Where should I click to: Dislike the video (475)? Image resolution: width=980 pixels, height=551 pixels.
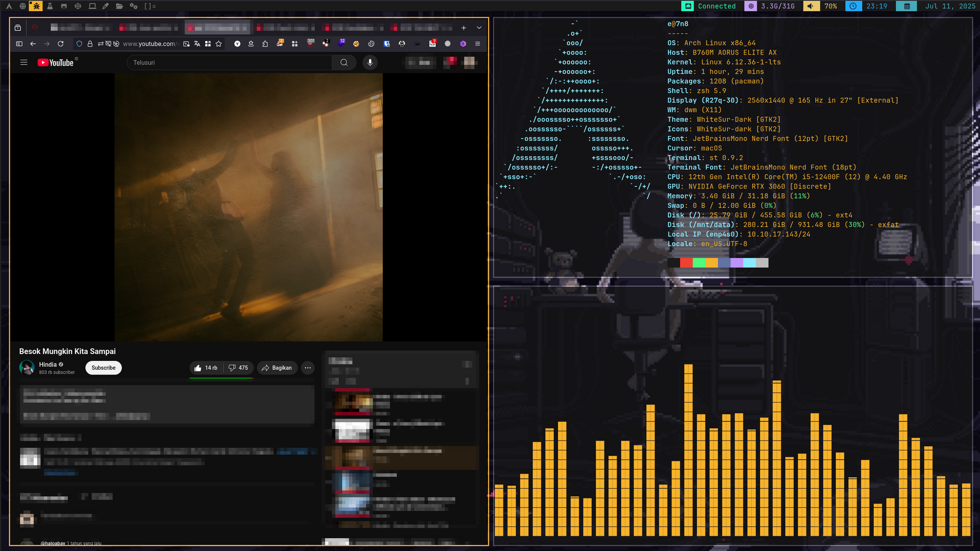pos(238,368)
